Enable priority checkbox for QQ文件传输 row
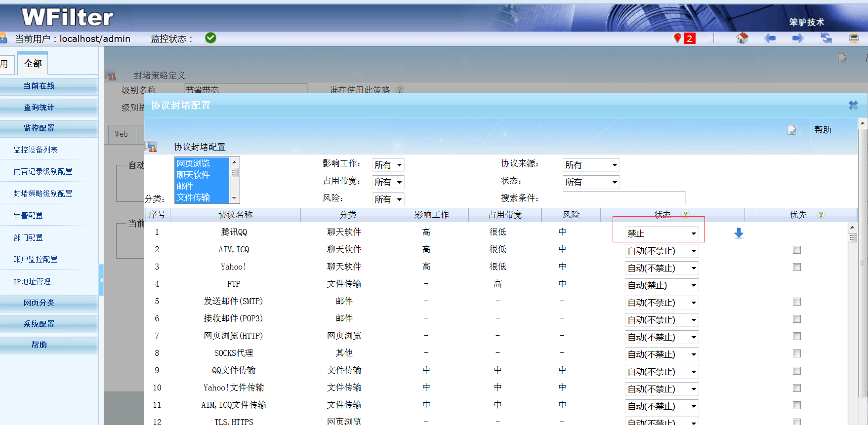 point(796,371)
